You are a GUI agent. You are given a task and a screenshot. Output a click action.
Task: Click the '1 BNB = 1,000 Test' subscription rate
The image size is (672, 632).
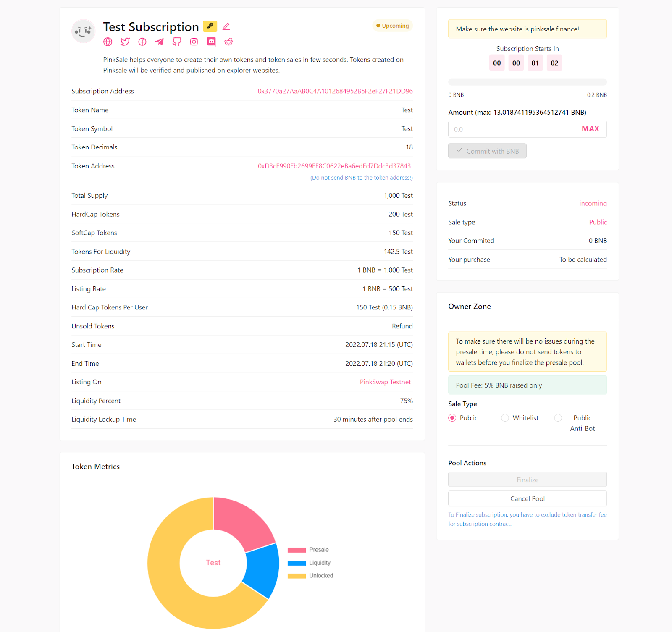(x=385, y=270)
